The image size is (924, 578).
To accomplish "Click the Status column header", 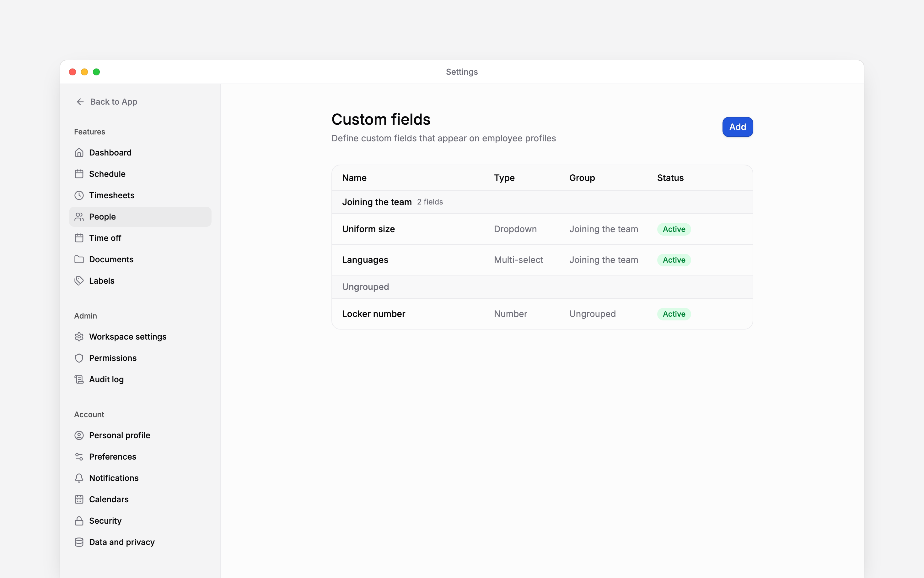I will point(670,178).
